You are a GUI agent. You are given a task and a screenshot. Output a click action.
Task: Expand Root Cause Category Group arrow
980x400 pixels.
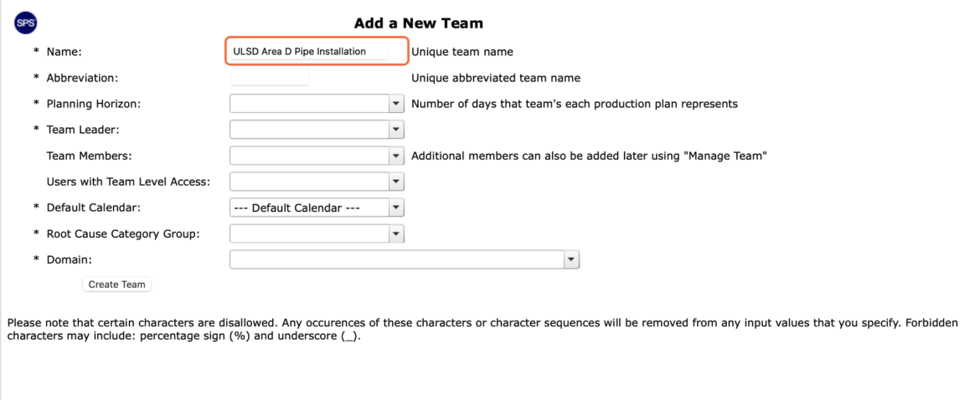396,234
